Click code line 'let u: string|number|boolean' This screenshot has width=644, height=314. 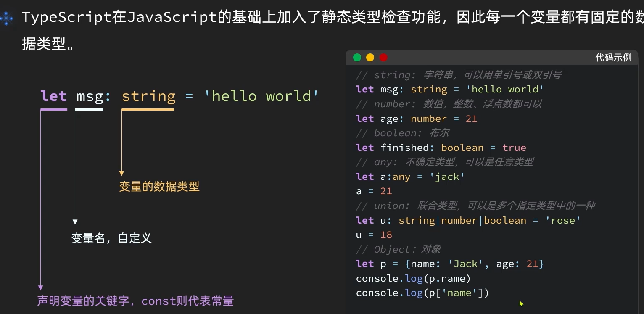(x=468, y=220)
